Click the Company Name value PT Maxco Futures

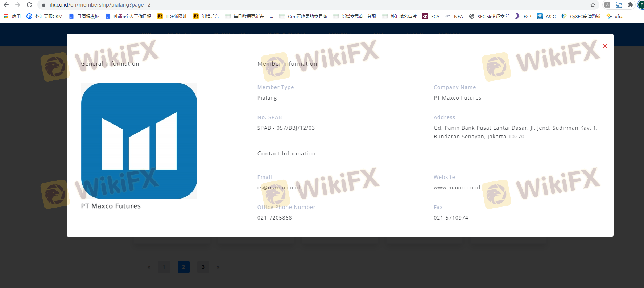click(x=458, y=98)
